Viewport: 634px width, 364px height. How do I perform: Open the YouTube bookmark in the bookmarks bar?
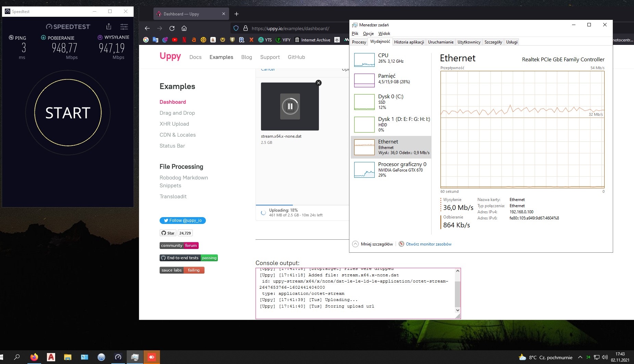[x=175, y=40]
